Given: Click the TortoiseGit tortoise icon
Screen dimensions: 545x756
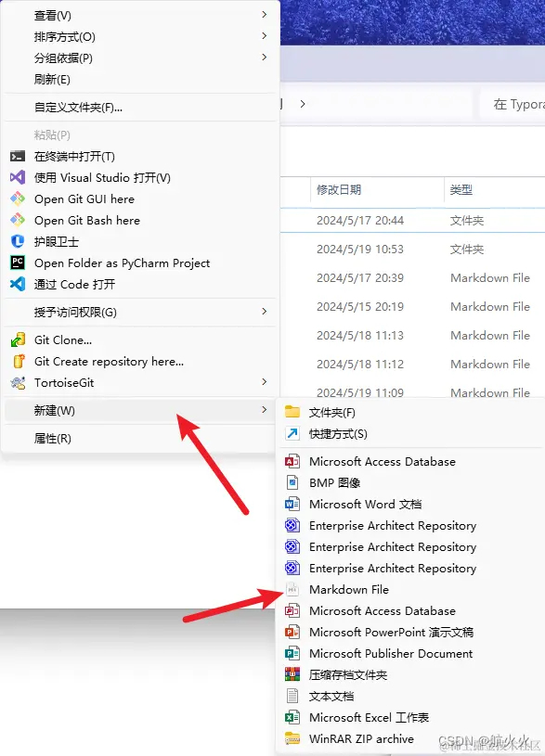Looking at the screenshot, I should click(x=18, y=383).
